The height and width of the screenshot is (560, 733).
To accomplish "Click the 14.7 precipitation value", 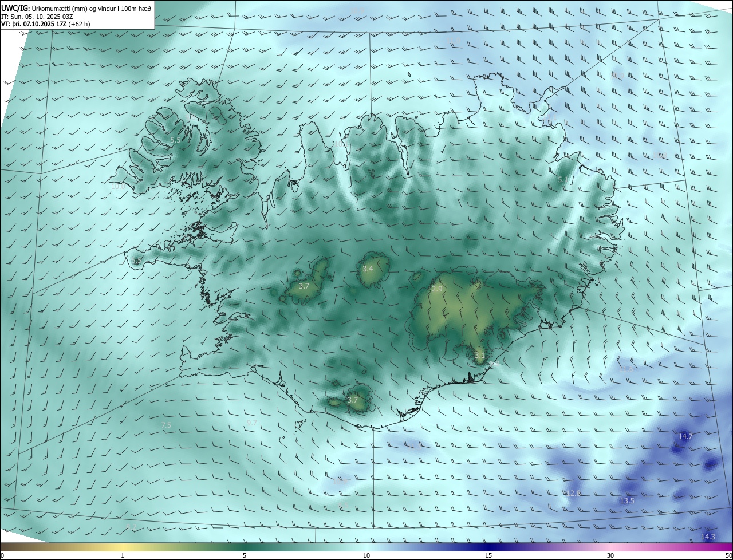I will [685, 436].
